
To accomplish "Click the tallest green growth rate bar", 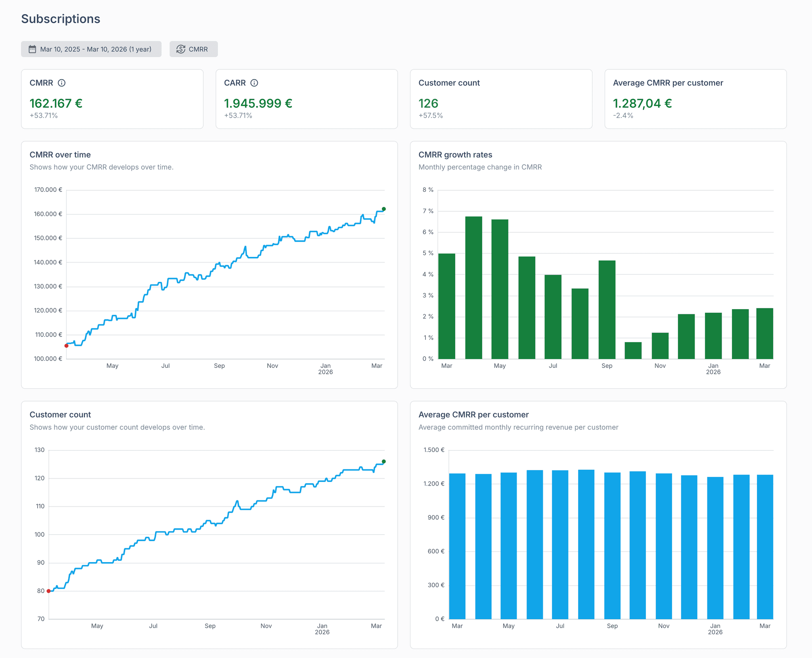I will [473, 287].
